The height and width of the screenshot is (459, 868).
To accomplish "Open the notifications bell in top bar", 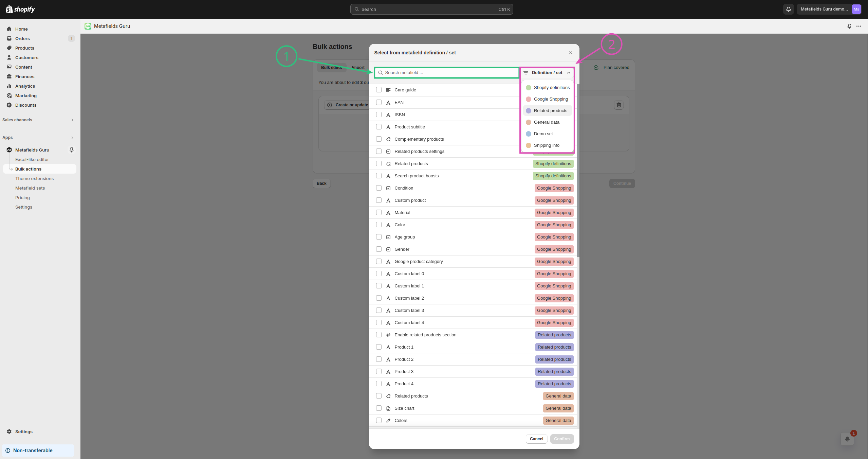I will point(789,9).
